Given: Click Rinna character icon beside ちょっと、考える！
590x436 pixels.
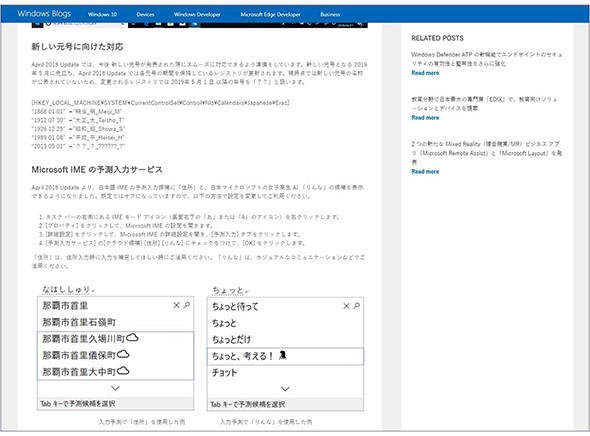Looking at the screenshot, I should coord(283,355).
